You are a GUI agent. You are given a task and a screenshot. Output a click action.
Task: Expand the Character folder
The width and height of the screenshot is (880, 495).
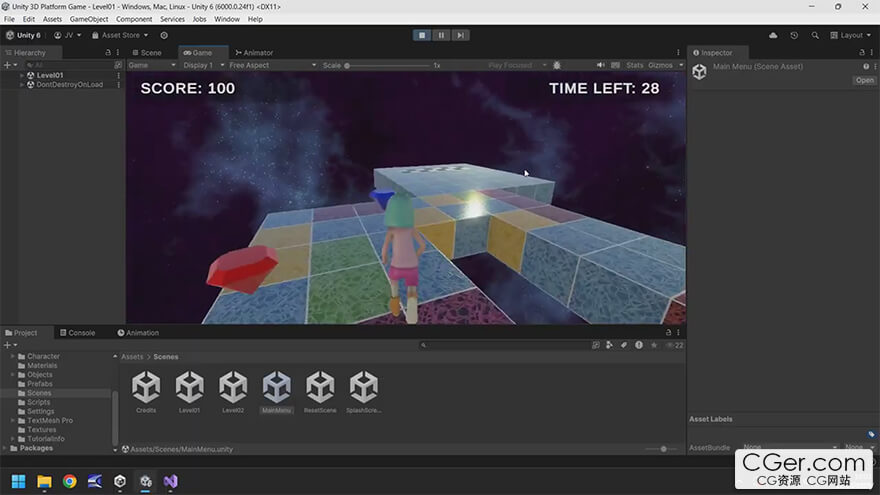point(13,356)
